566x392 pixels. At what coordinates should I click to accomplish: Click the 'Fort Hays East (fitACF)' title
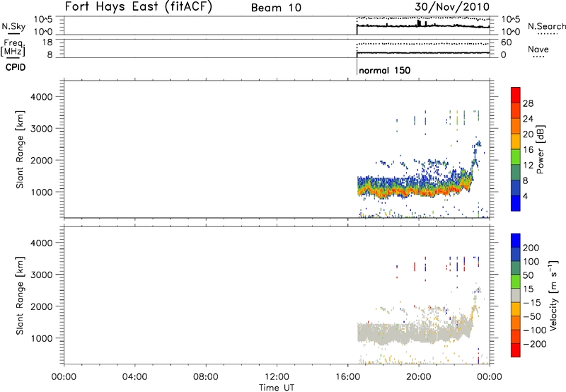tap(138, 6)
